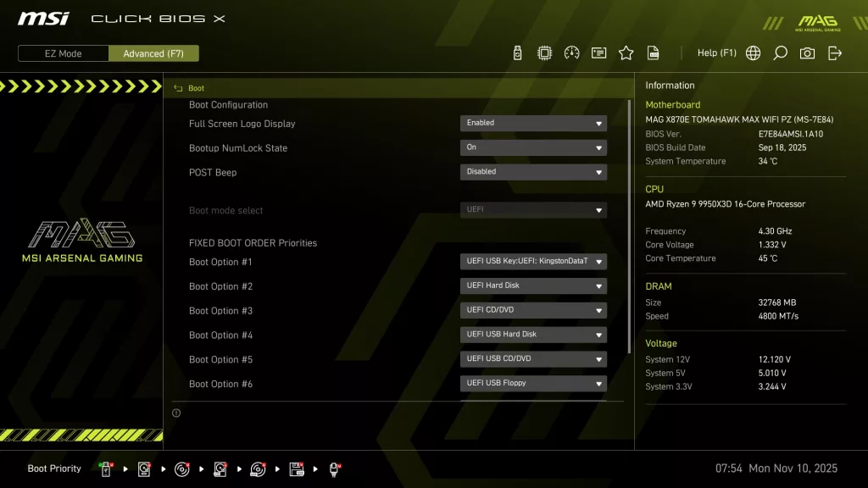Image resolution: width=868 pixels, height=488 pixels.
Task: Change language with the globe icon
Action: point(753,52)
